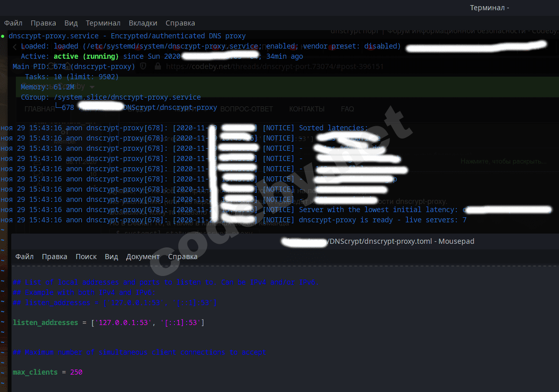Click the Mousepad title 'dnscrypt-proxy.toml - Mousepad'

pyautogui.click(x=402, y=241)
